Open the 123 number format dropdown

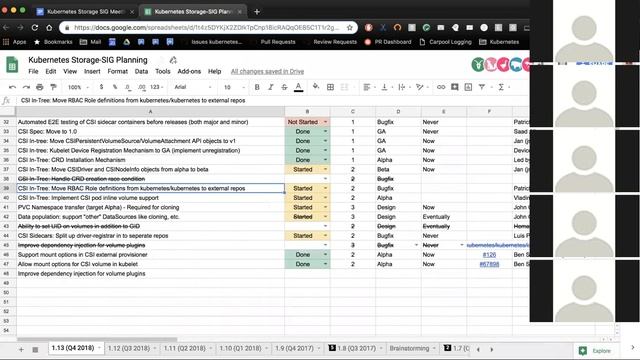point(157,87)
